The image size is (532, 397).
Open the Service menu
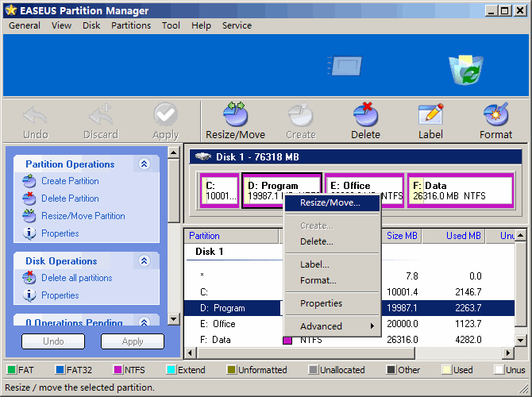coord(237,25)
